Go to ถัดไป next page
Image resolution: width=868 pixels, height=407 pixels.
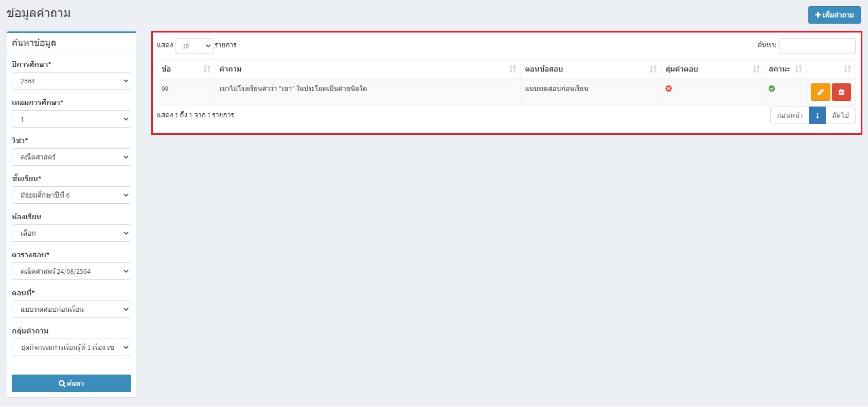tap(840, 115)
